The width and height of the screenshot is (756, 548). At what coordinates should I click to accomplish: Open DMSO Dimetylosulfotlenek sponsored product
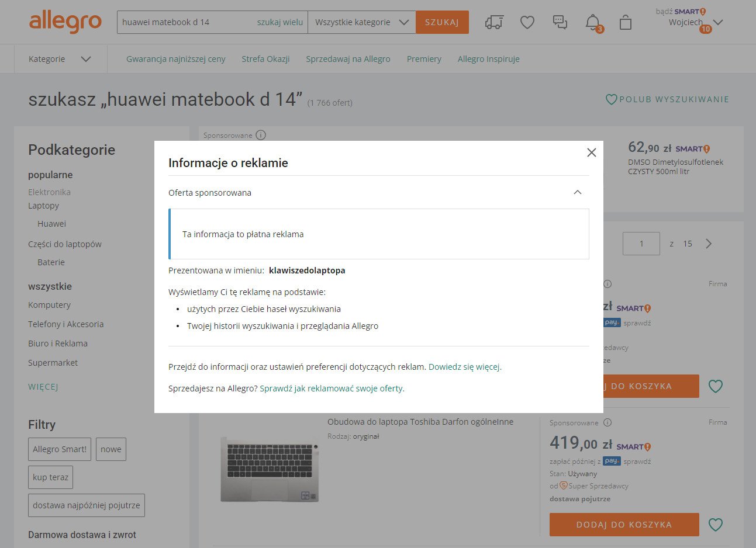[x=675, y=167]
